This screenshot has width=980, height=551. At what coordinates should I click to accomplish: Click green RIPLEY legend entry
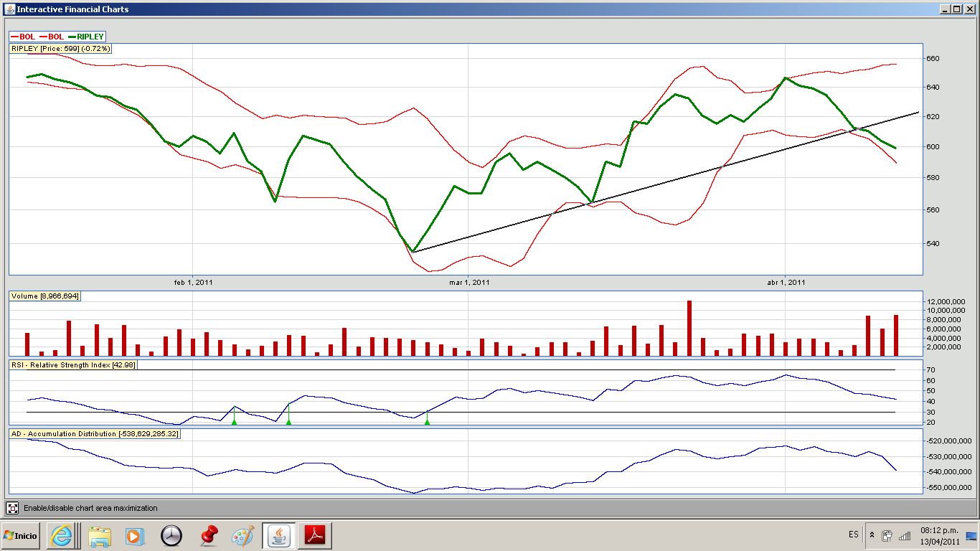[87, 37]
